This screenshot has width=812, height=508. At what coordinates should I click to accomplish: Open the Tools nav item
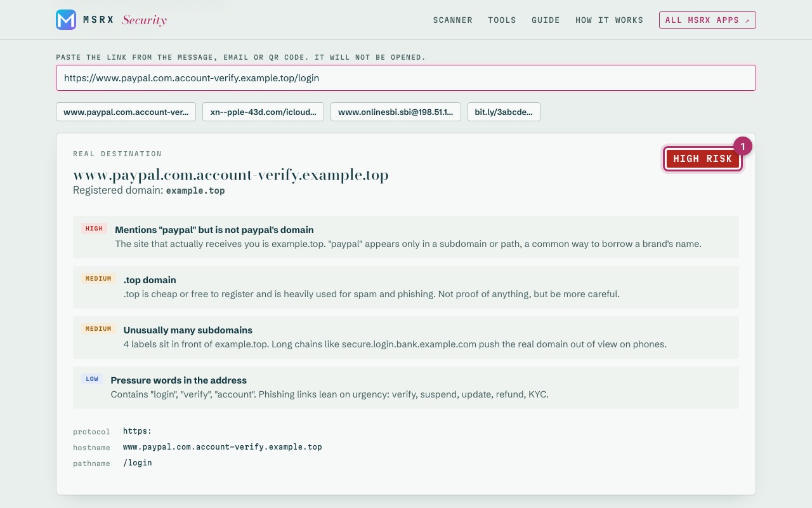coord(502,20)
